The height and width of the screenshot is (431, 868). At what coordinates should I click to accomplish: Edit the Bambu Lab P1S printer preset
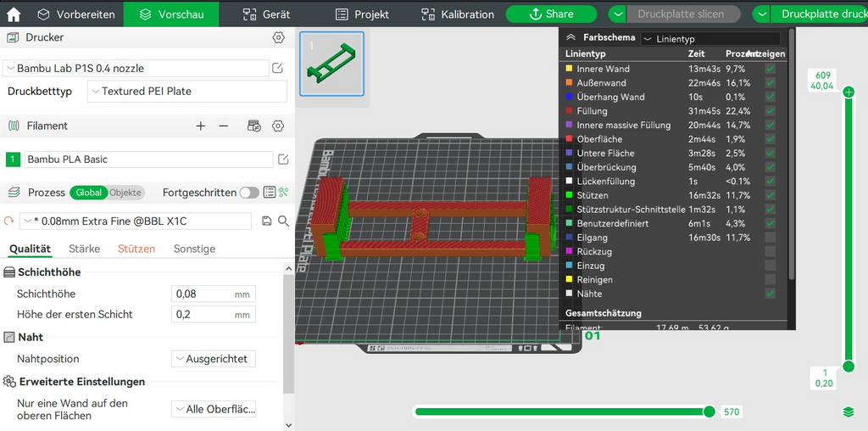pyautogui.click(x=278, y=68)
